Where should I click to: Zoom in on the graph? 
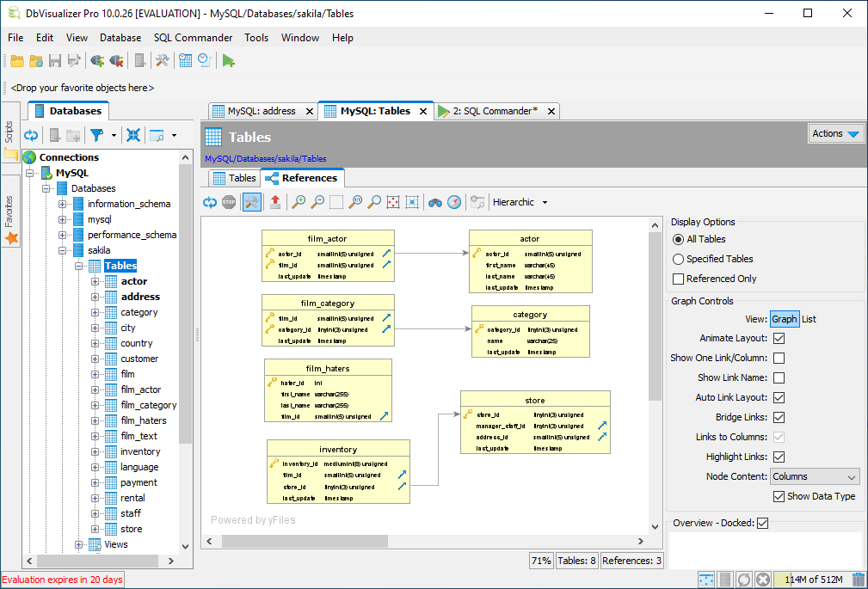click(299, 203)
